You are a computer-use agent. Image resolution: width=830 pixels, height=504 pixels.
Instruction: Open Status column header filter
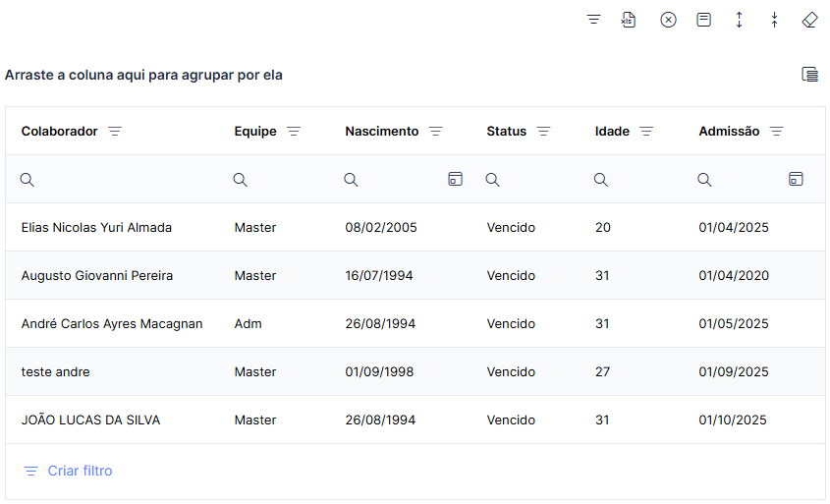[x=543, y=132]
